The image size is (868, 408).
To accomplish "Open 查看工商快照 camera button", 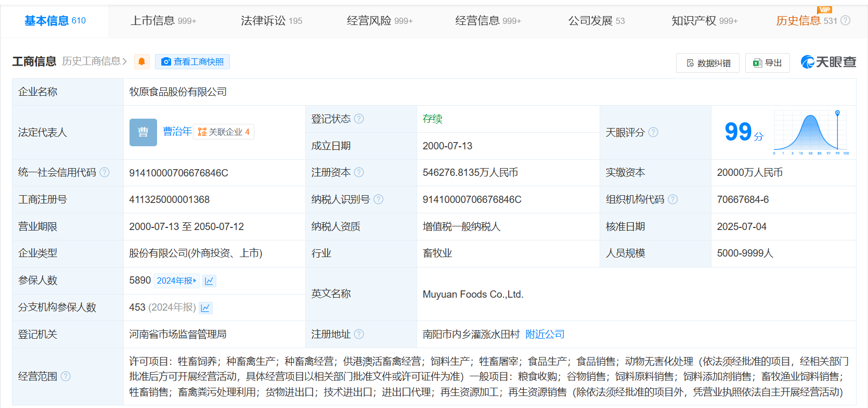I will pos(192,62).
